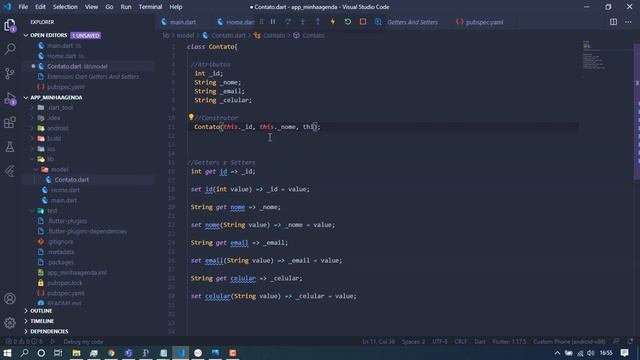This screenshot has width=640, height=360.
Task: Stop the debug session
Action: [x=362, y=22]
